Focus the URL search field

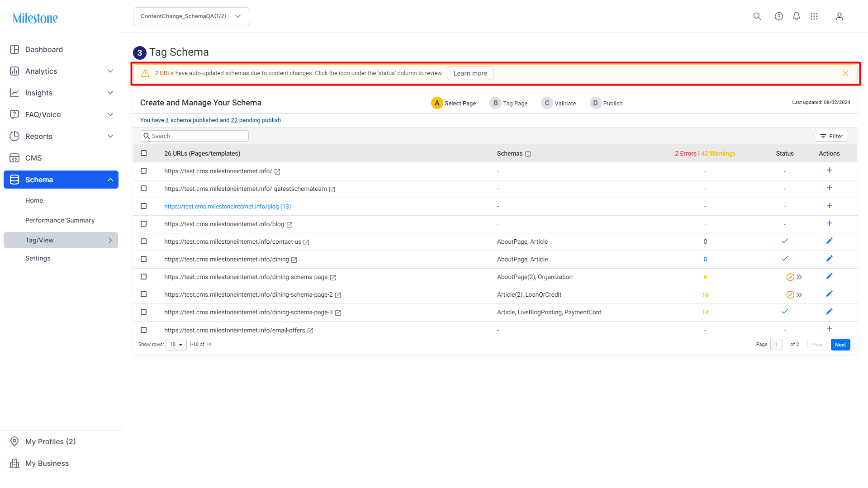pyautogui.click(x=194, y=136)
